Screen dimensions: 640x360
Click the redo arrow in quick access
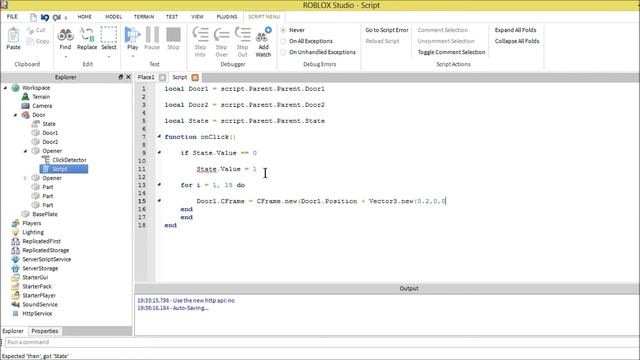[x=57, y=17]
